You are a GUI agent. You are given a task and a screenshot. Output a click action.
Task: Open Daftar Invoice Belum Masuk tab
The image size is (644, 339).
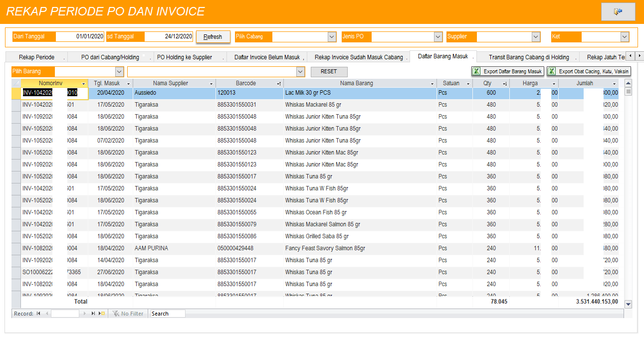click(267, 57)
